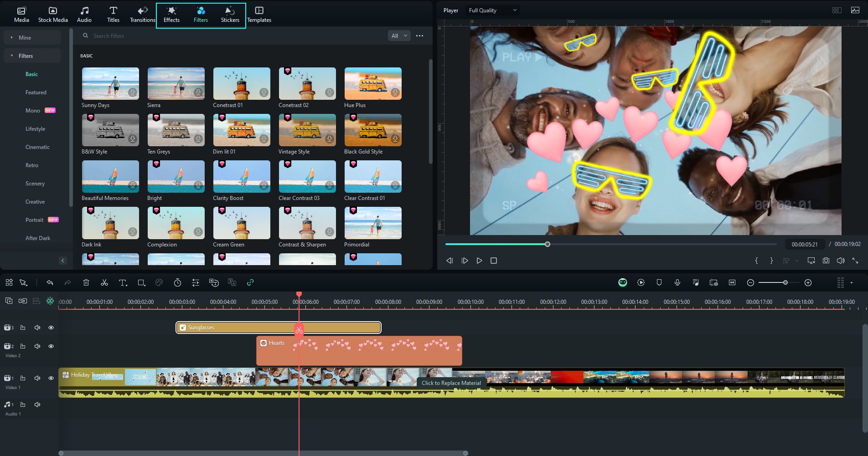868x456 pixels.
Task: Open the Stock Media tab
Action: (x=53, y=14)
